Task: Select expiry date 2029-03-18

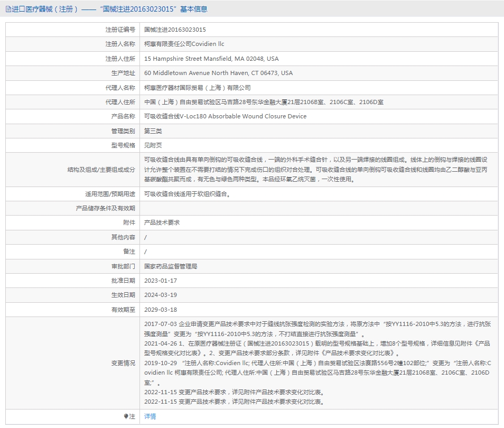Action: coord(161,310)
